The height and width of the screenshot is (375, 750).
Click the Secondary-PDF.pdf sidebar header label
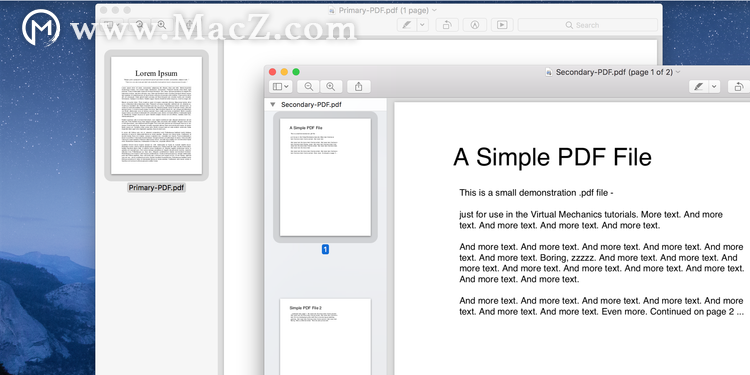311,104
